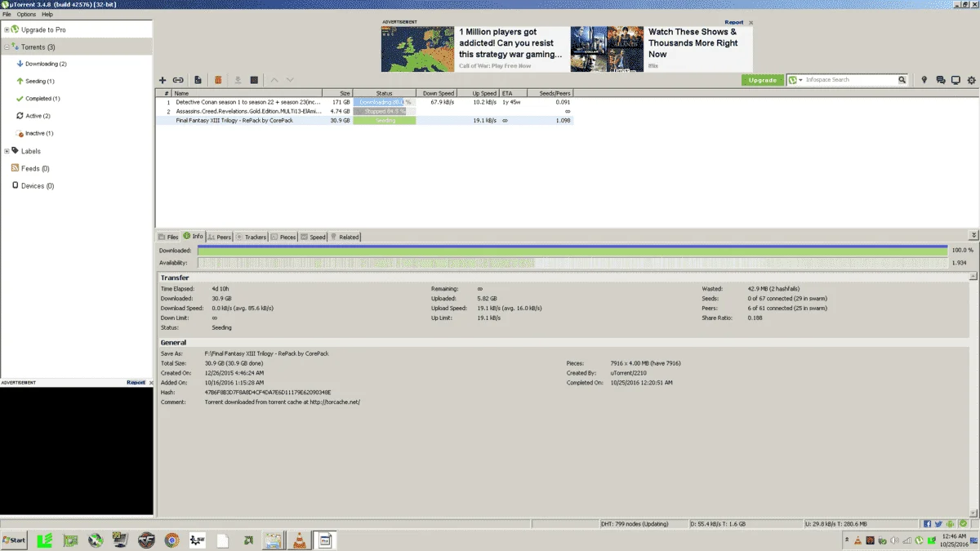Click the remote monitor toolbar icon
The width and height of the screenshot is (980, 551).
(955, 80)
